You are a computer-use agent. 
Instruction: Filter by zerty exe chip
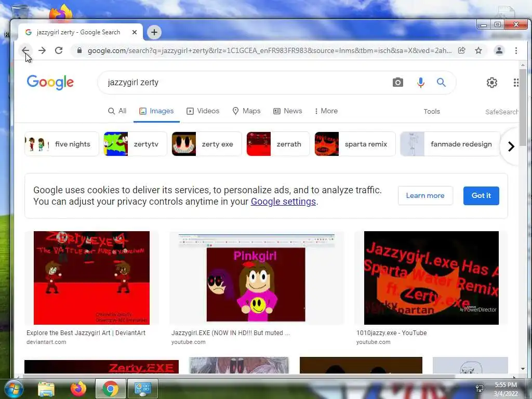(x=207, y=144)
